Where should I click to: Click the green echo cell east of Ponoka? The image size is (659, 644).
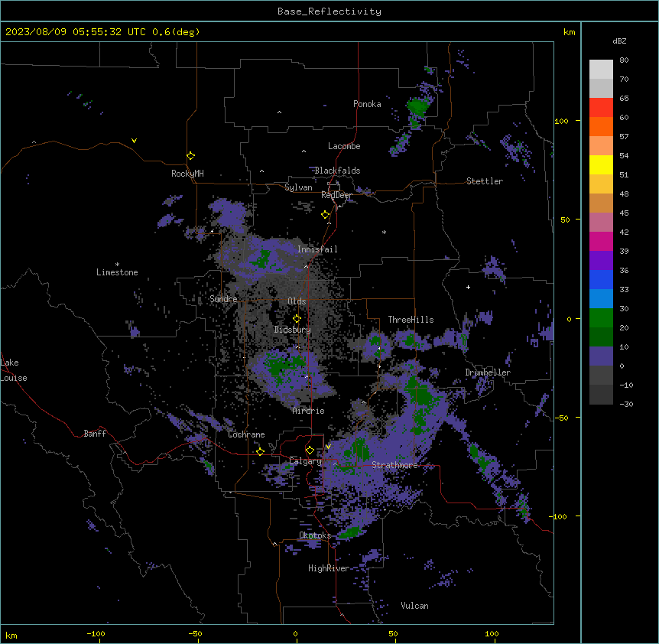coord(417,106)
